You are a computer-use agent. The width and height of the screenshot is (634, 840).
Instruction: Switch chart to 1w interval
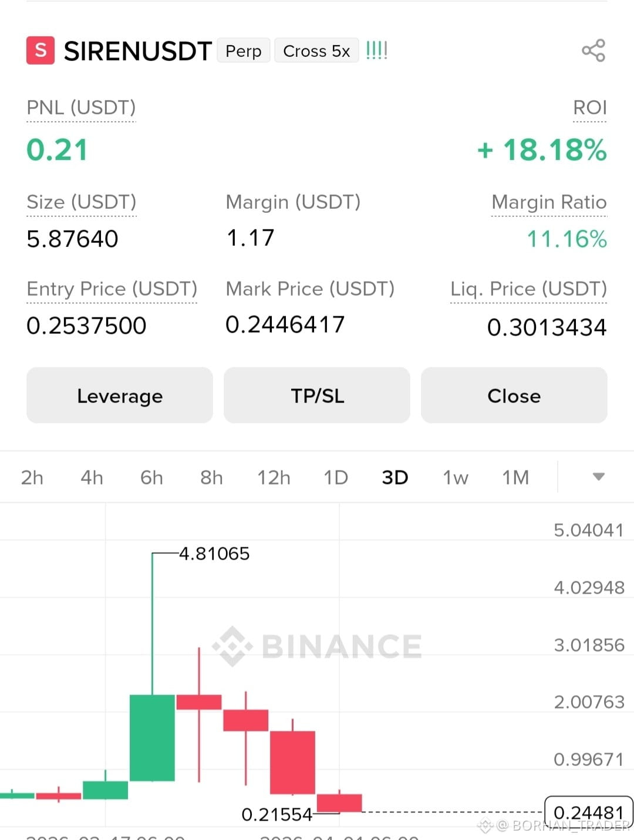pyautogui.click(x=456, y=477)
